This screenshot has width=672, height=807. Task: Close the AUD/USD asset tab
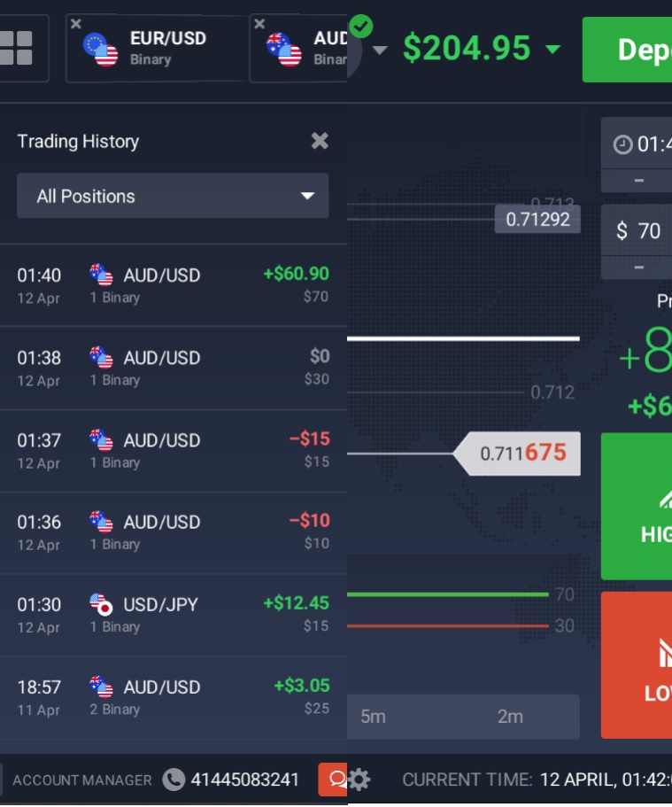tap(259, 24)
